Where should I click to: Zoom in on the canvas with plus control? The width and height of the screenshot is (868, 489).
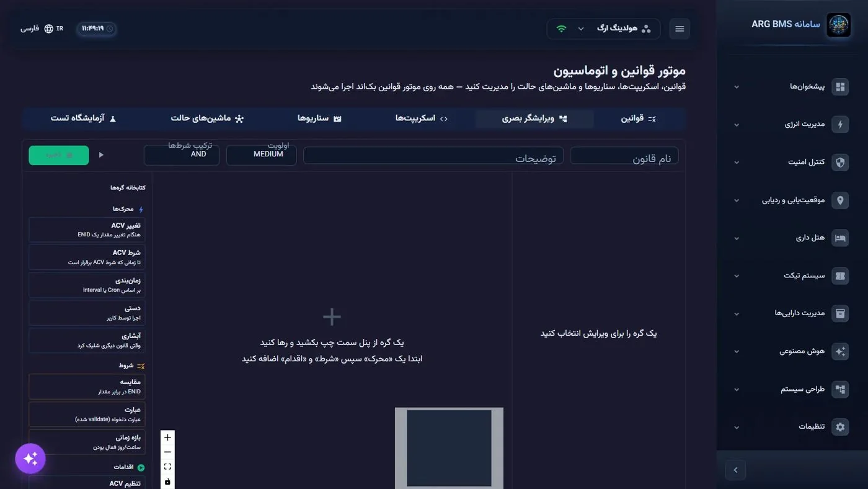tap(167, 437)
